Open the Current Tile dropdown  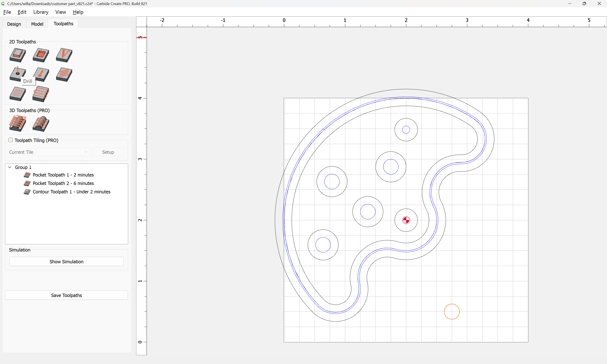pos(63,152)
